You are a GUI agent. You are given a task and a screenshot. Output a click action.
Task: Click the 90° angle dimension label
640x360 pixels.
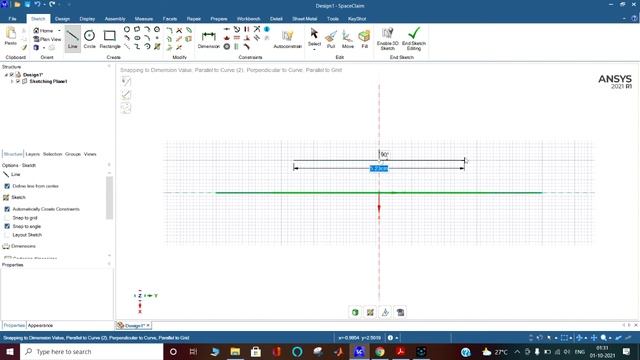point(384,155)
